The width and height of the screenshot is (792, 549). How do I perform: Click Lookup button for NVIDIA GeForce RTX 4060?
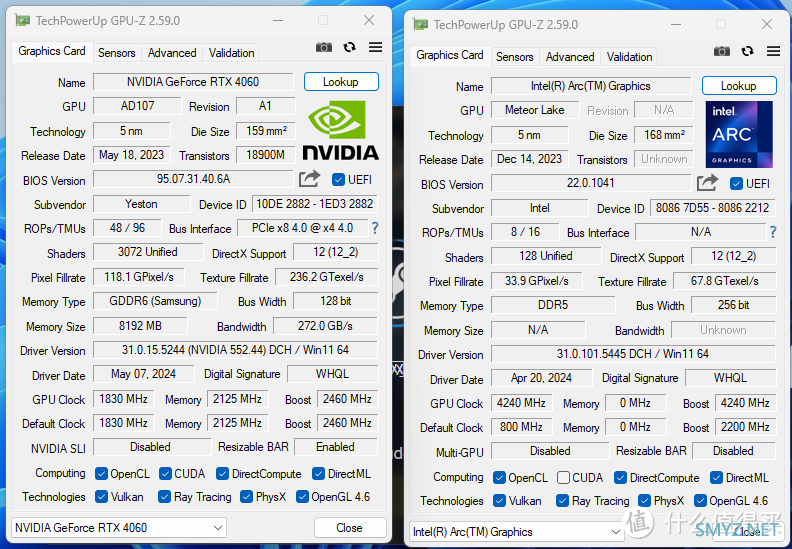coord(341,82)
